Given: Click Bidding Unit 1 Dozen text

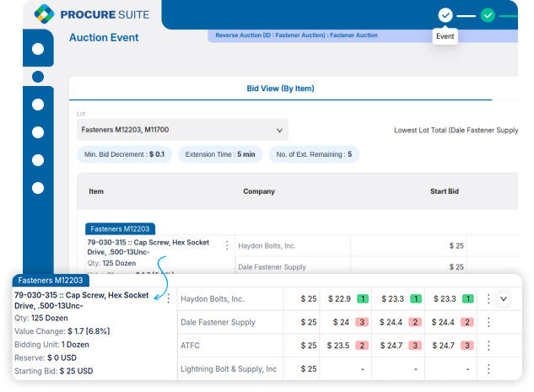Looking at the screenshot, I should pyautogui.click(x=51, y=344).
